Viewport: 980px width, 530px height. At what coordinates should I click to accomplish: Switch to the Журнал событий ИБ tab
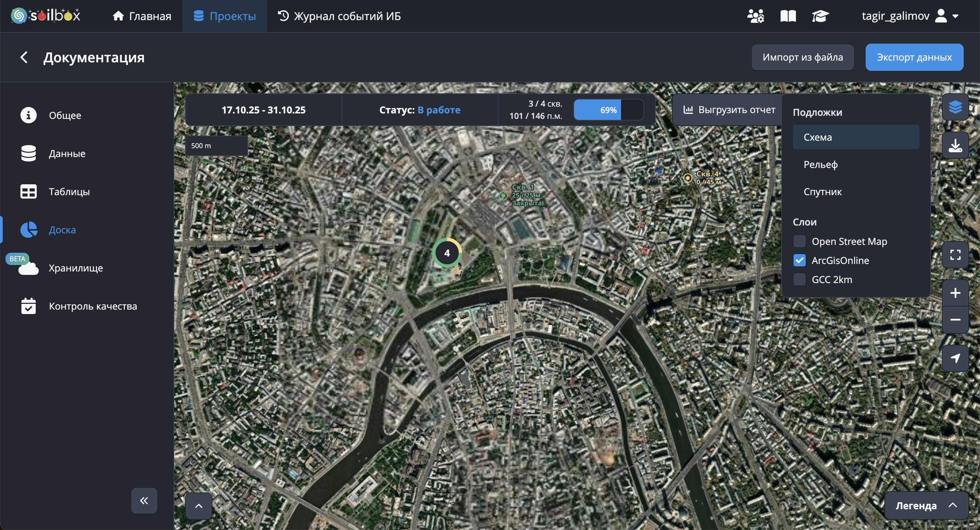click(339, 16)
